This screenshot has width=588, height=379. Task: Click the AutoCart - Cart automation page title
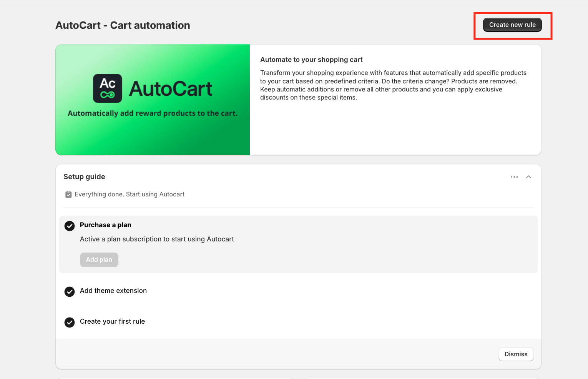[123, 25]
